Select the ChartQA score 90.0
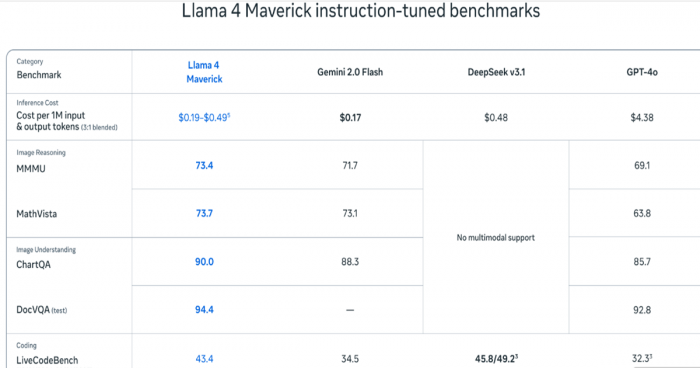Screen dimensions: 700x368 click(204, 262)
